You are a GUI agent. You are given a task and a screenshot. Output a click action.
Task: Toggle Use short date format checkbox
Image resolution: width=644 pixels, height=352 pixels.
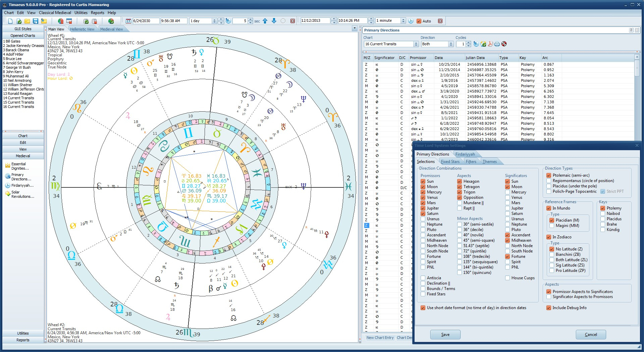click(423, 308)
